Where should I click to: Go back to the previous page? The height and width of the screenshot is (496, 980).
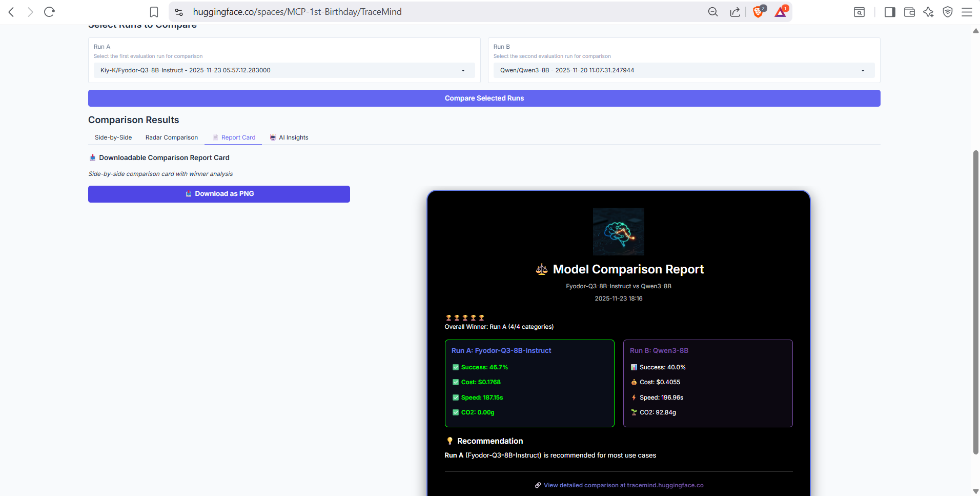(11, 12)
